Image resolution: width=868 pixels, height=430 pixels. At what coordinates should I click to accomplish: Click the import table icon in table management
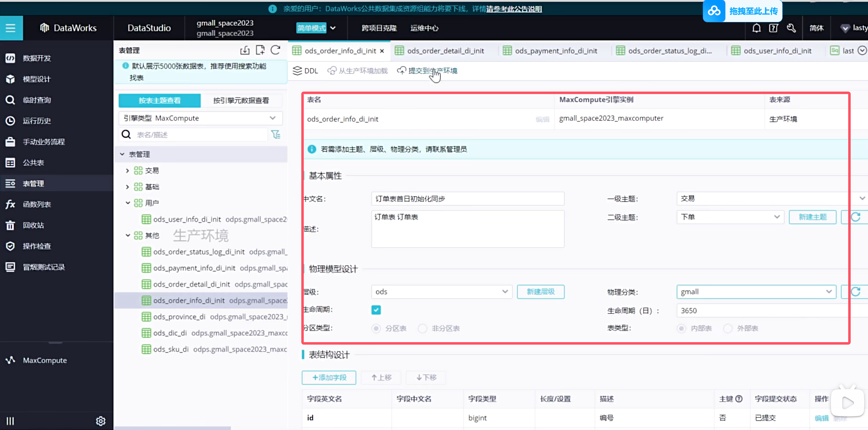[245, 50]
